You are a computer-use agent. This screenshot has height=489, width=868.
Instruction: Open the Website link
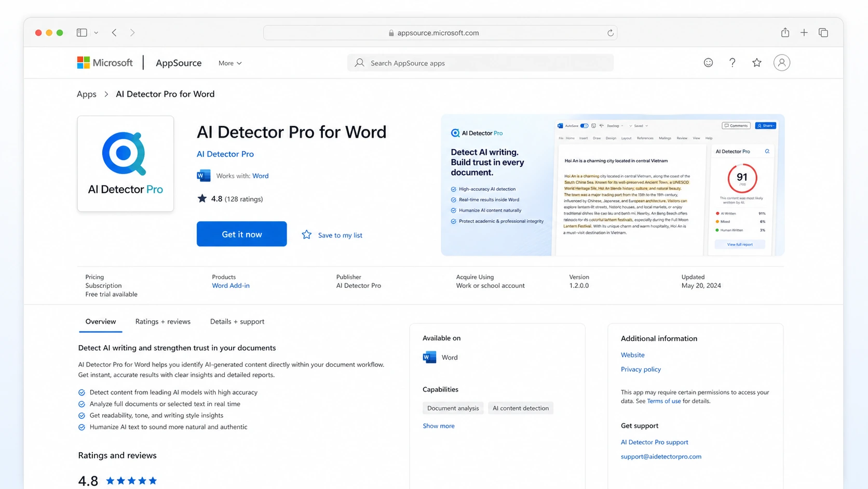(x=633, y=355)
